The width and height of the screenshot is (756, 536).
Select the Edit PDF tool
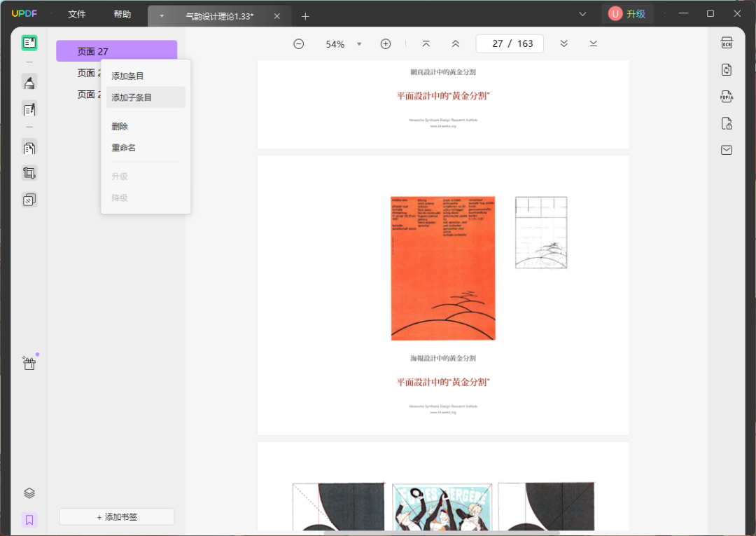click(x=29, y=109)
